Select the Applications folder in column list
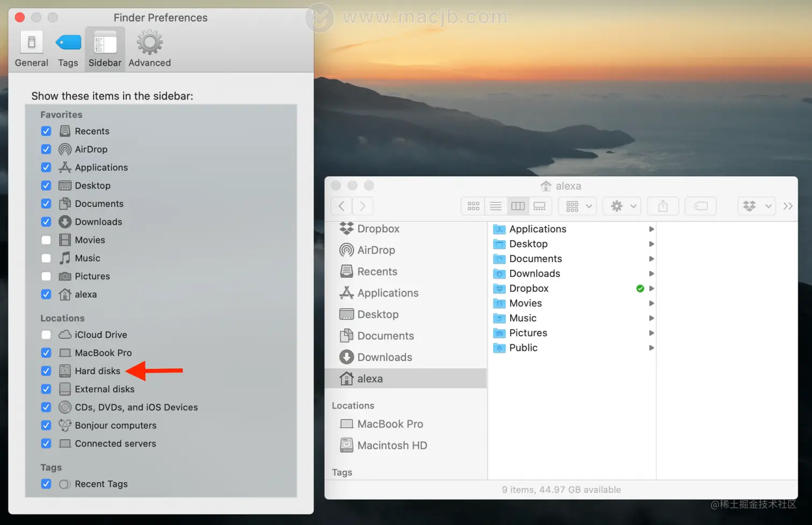 [x=572, y=229]
